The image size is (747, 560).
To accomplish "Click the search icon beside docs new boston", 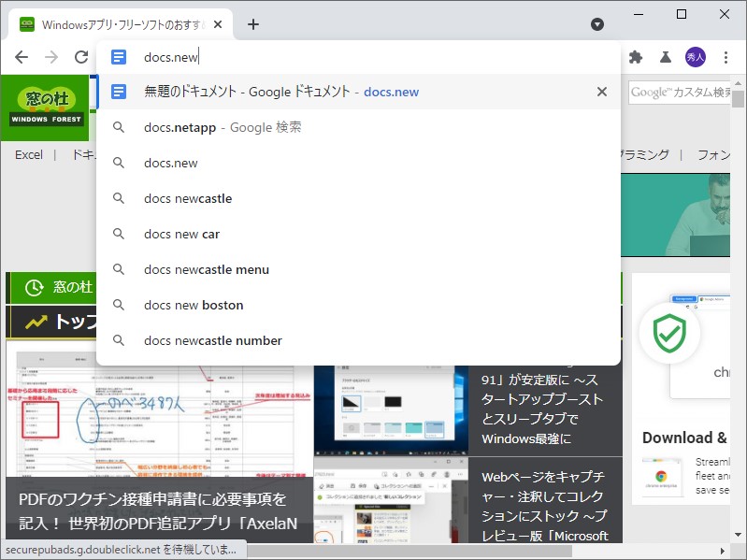I will [119, 305].
